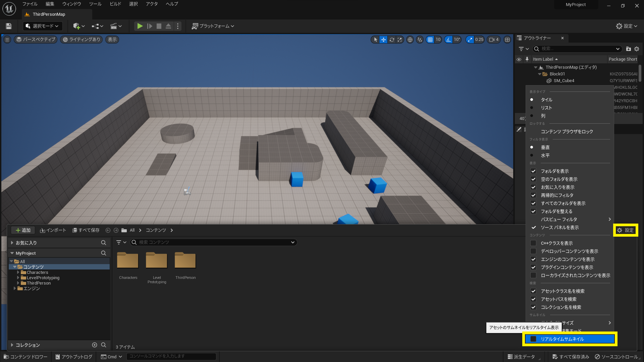Adjust the camera speed control showing 4
Viewport: 644px width, 362px height.
point(493,40)
